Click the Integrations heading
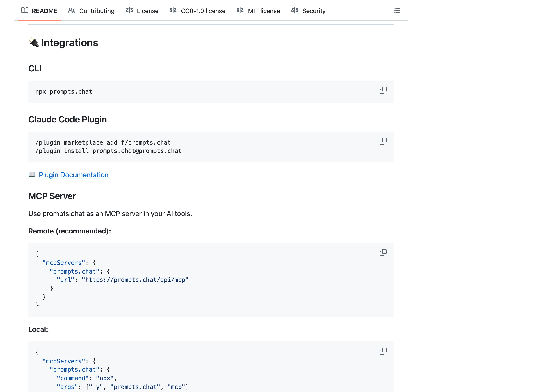Screen dimensions: 558x392 point(69,43)
